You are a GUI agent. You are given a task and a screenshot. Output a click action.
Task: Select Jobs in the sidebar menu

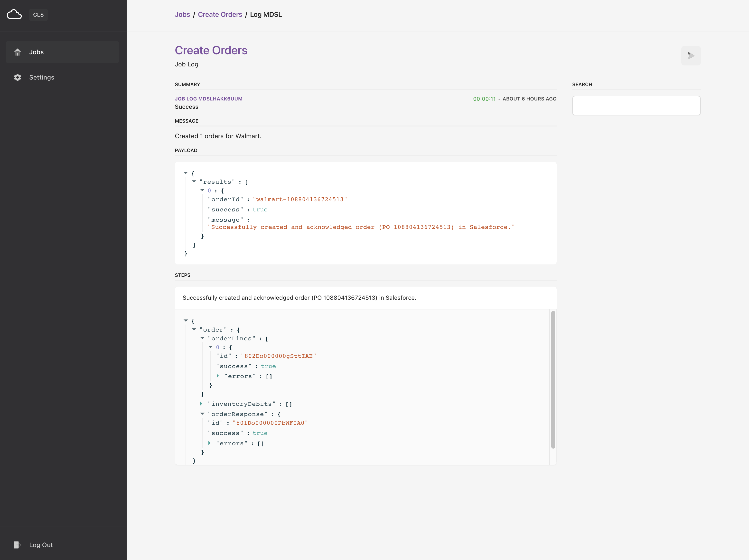36,52
